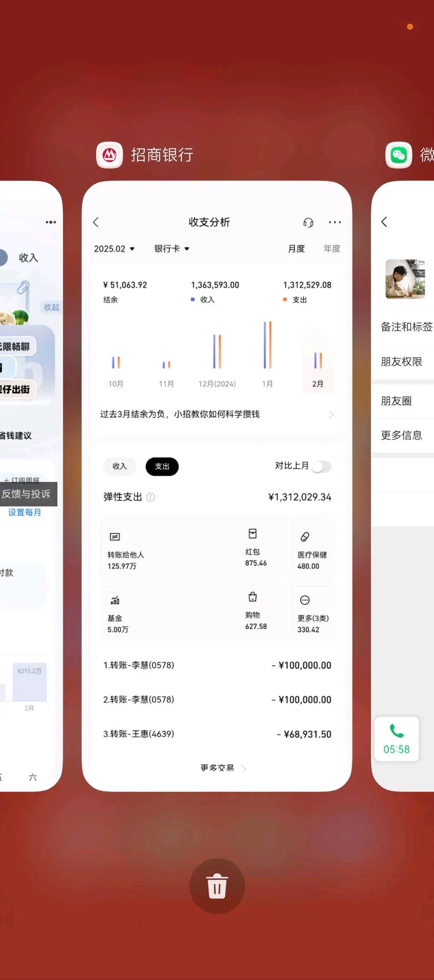Viewport: 434px width, 980px height.
Task: Select the 1月 bar in chart
Action: coord(267,345)
